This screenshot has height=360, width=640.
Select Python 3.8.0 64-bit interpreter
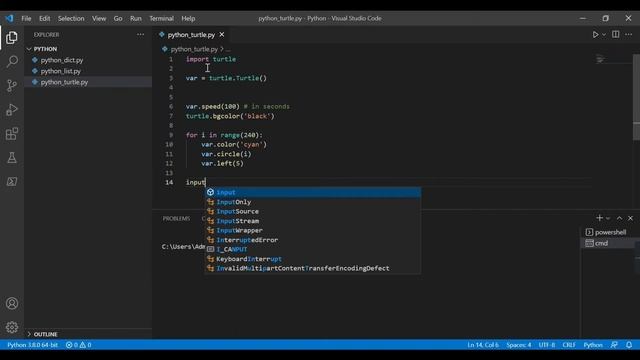point(32,345)
